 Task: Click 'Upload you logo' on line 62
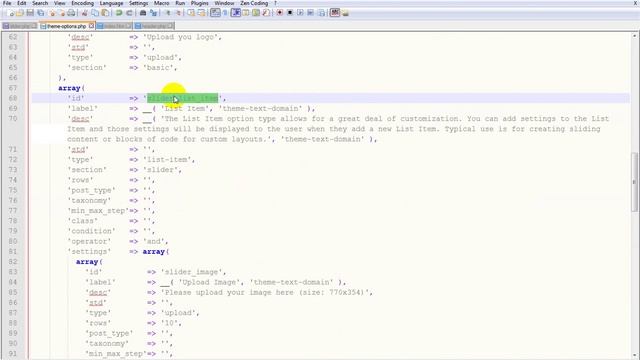tap(180, 37)
